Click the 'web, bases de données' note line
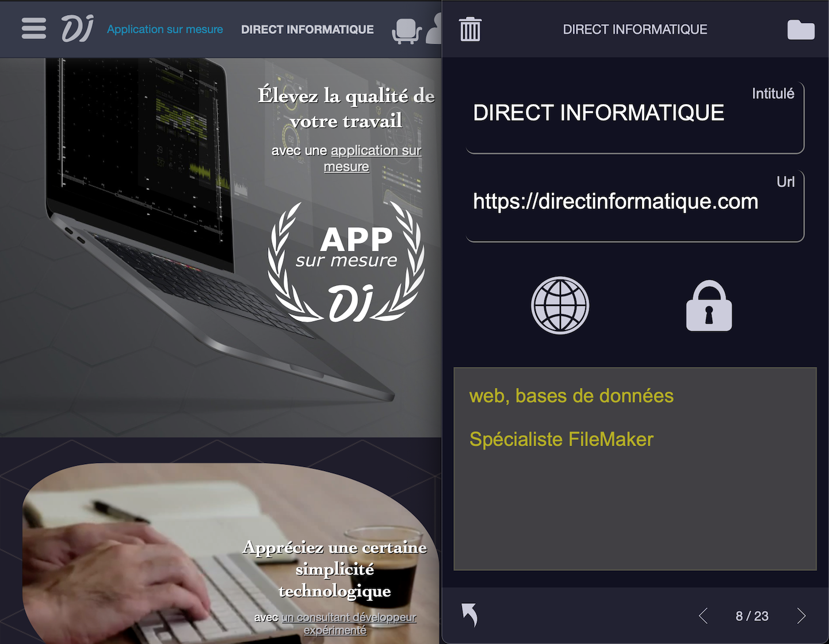 pyautogui.click(x=571, y=396)
